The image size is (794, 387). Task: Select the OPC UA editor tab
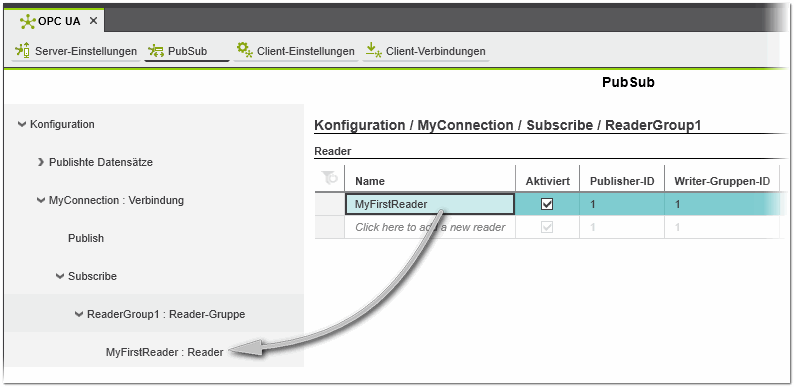tap(53, 21)
